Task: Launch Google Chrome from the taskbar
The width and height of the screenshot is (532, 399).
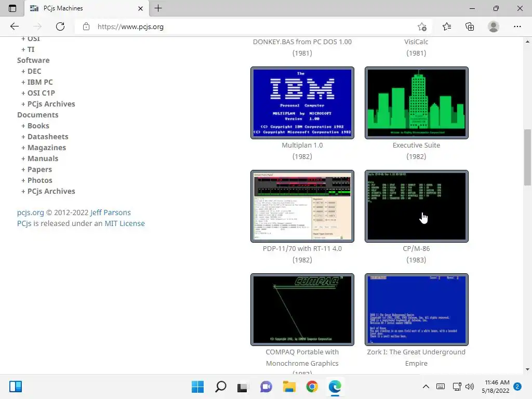Action: tap(312, 387)
